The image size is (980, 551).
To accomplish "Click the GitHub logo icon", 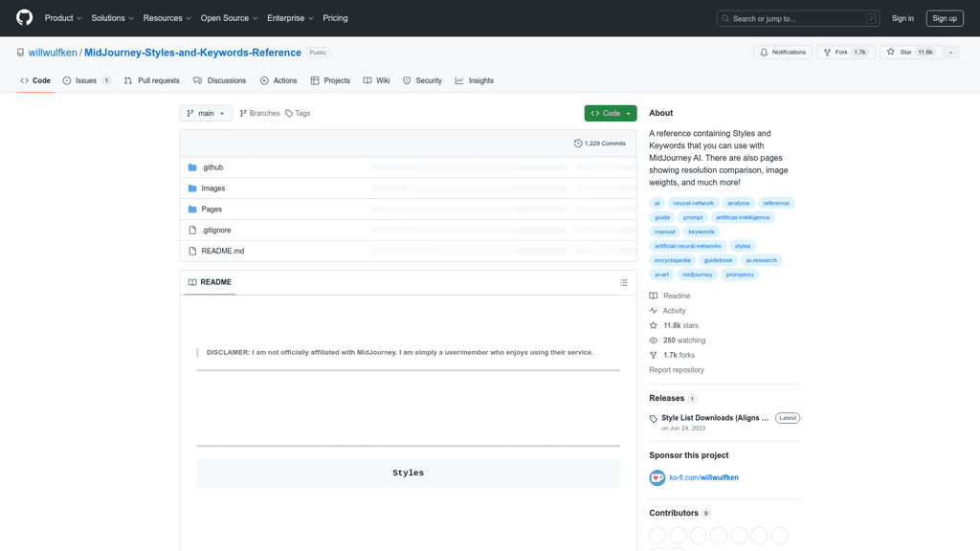I will click(24, 18).
